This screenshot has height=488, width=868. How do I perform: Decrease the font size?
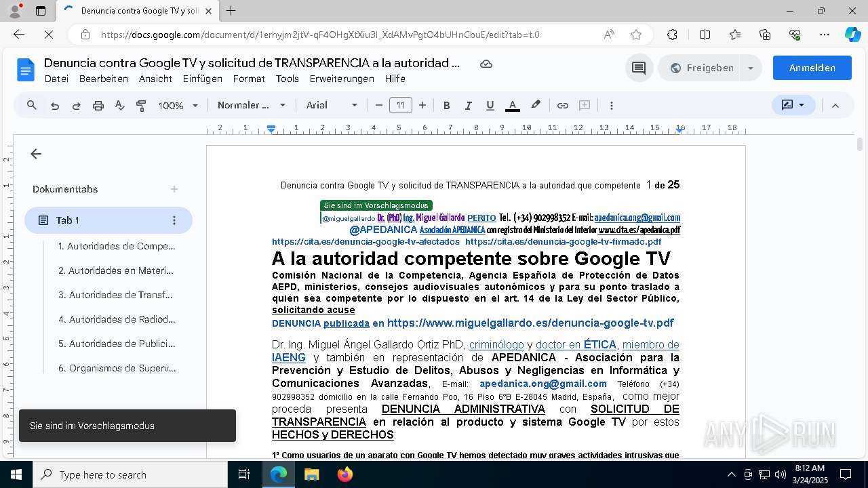(379, 105)
